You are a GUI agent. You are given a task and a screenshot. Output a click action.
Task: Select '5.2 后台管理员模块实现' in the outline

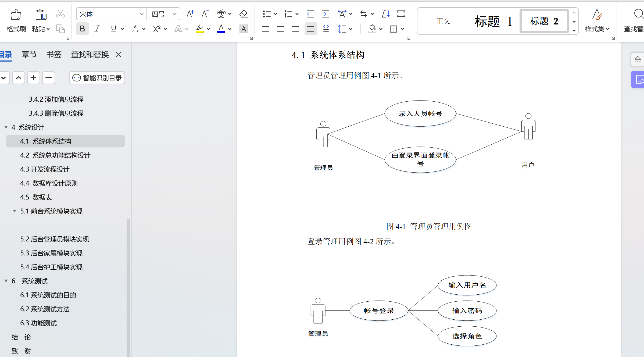[x=55, y=239]
